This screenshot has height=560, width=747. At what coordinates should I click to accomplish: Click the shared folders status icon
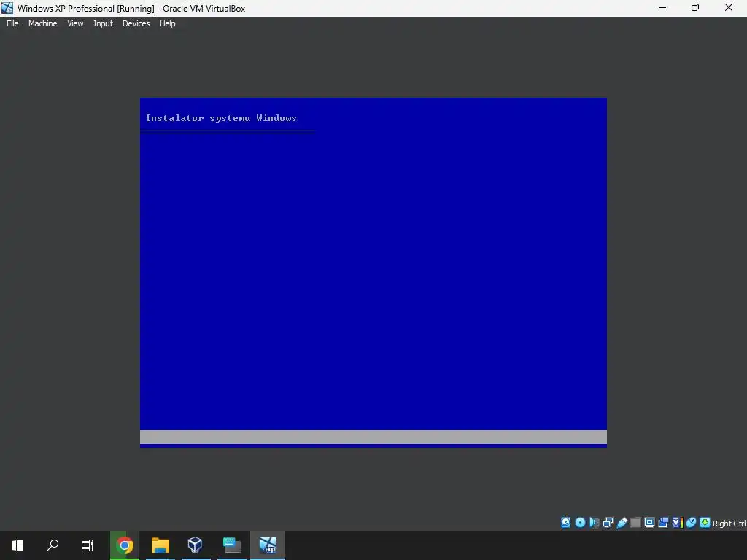(x=635, y=522)
